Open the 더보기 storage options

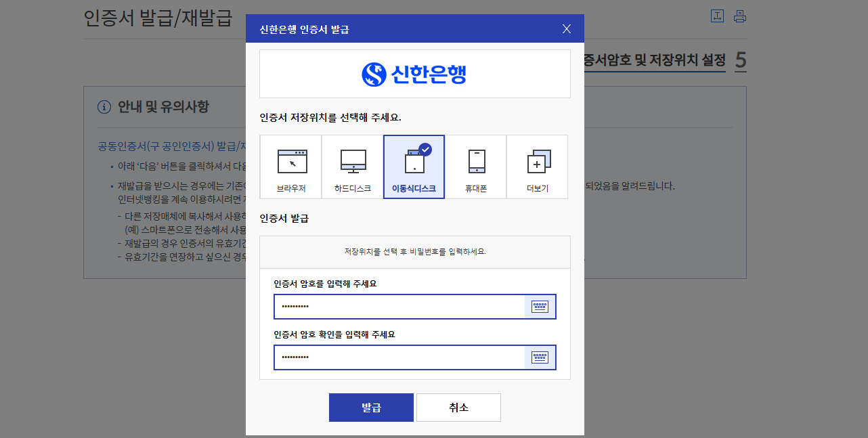[x=538, y=167]
